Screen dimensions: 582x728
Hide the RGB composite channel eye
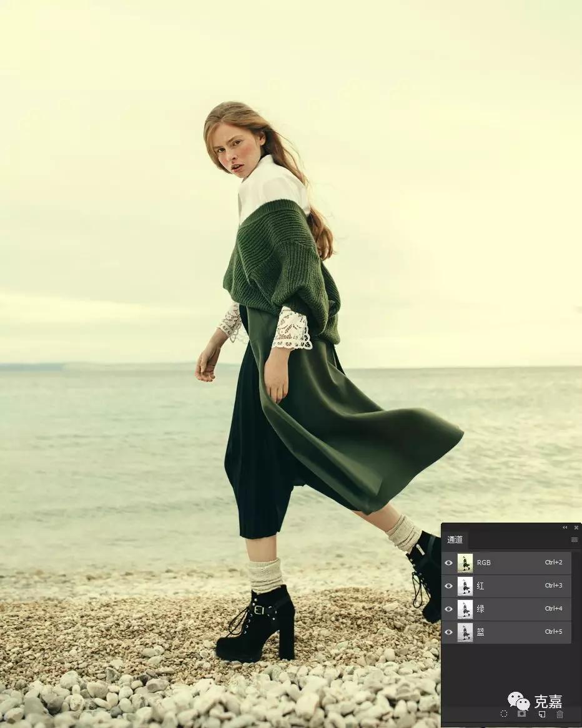[449, 563]
